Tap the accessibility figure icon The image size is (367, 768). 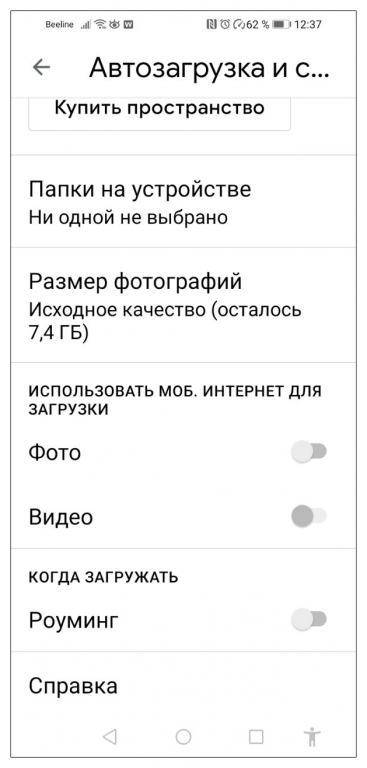click(312, 736)
